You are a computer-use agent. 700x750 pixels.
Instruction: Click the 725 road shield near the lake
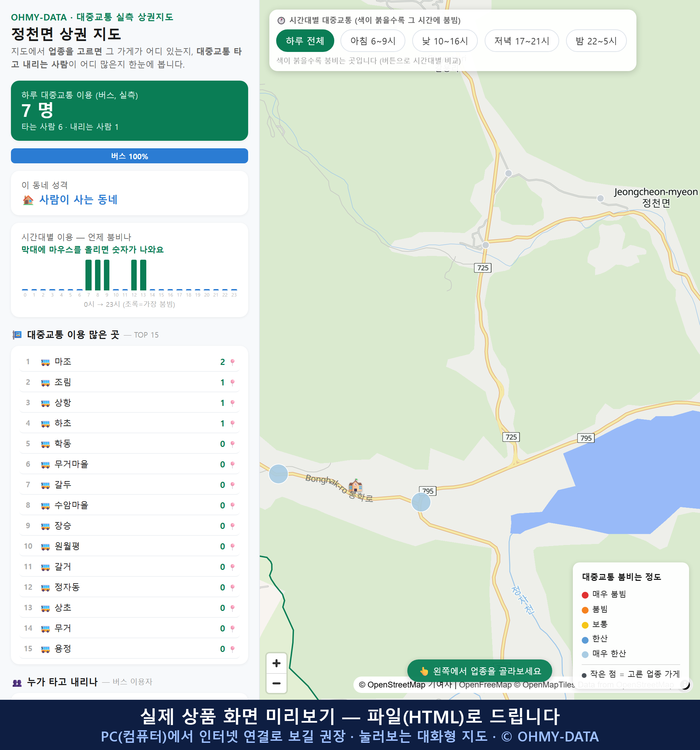(x=511, y=437)
